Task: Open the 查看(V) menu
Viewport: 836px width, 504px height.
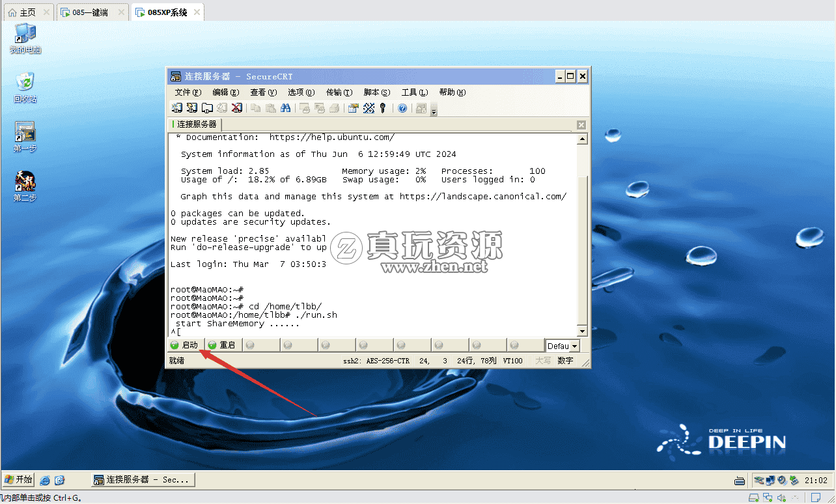Action: tap(264, 92)
